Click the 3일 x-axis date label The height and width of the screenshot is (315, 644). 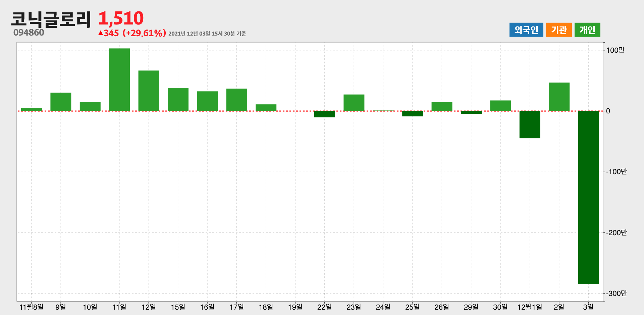[588, 307]
